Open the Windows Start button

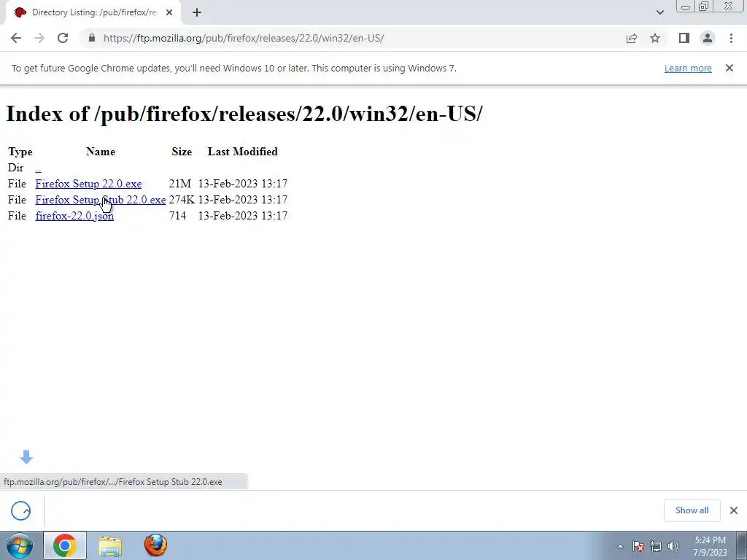coord(20,545)
